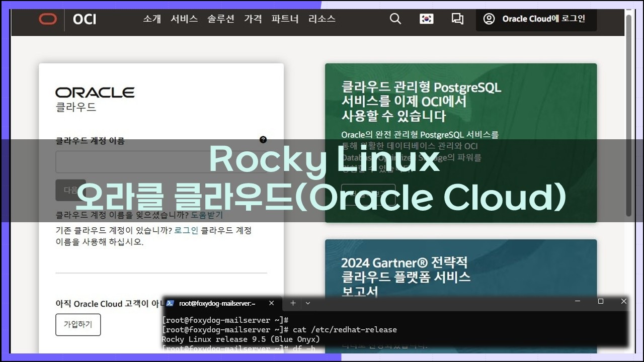Open the 가격 menu
Screen dimensions: 644x362
253,19
